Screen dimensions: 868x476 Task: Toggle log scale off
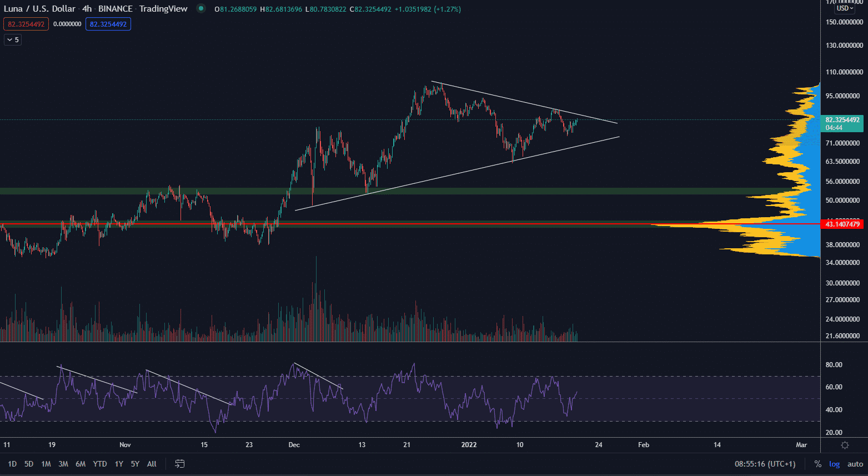tap(834, 464)
